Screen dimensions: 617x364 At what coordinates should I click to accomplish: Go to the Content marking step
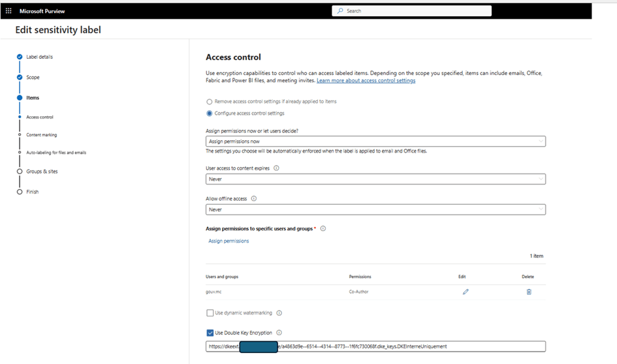[x=42, y=135]
